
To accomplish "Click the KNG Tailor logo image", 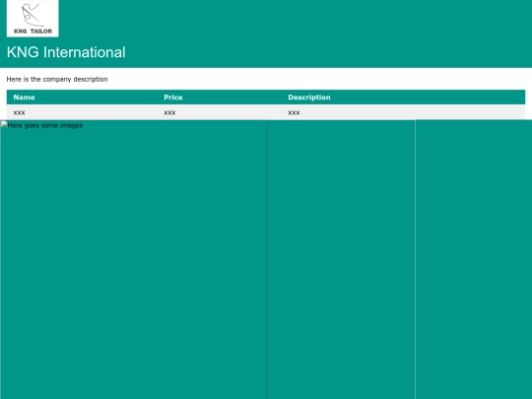I will (x=33, y=19).
